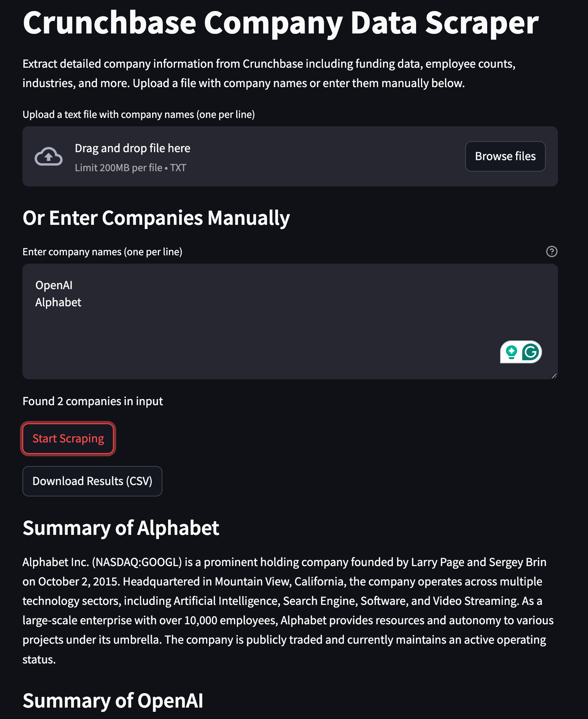Click the Upload a text file instruction label
This screenshot has height=719, width=588.
point(139,114)
